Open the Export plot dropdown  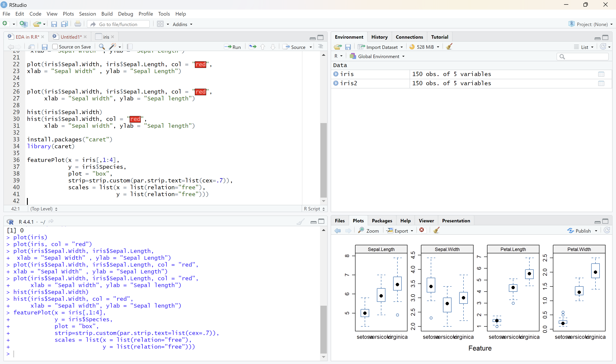click(x=400, y=231)
